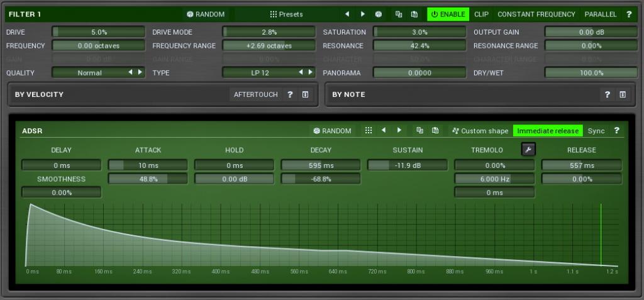Adjust the DRIVE slider at 5.0%
Viewport: 644px width, 300px height.
pyautogui.click(x=99, y=32)
